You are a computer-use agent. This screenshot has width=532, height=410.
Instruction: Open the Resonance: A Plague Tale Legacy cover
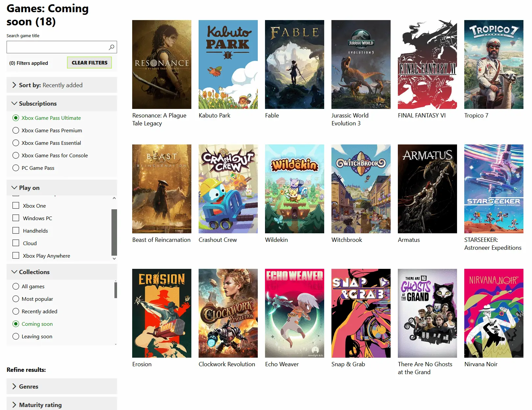tap(162, 64)
